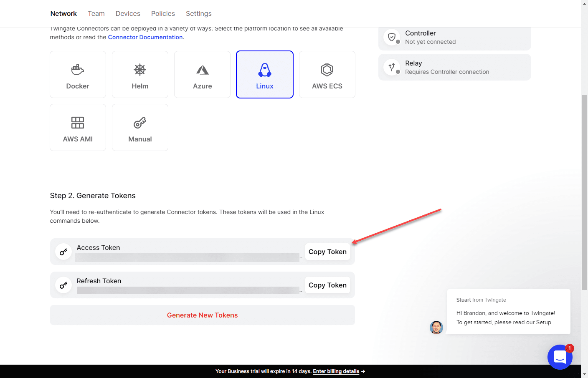
Task: Open the chat messenger launcher
Action: (560, 357)
